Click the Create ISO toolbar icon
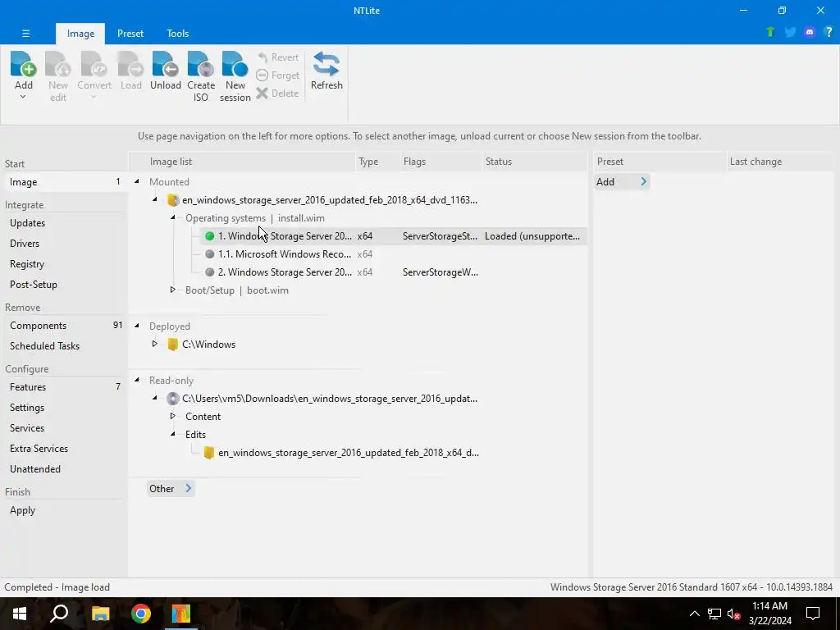The height and width of the screenshot is (630, 840). 201,64
